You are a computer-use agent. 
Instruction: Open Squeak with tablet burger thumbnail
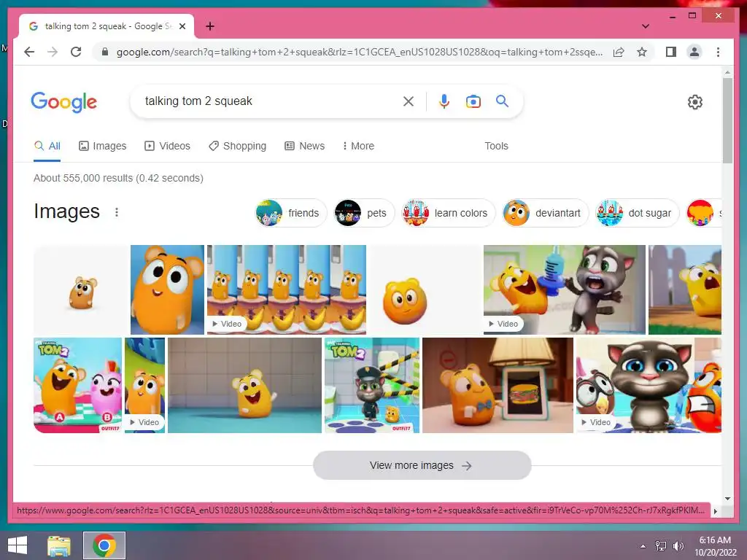(x=498, y=385)
